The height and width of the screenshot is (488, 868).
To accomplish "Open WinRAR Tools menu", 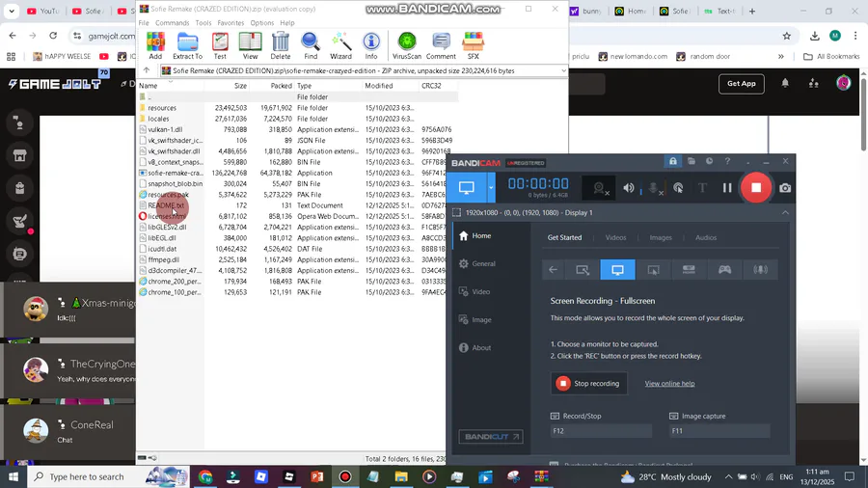I will (203, 23).
